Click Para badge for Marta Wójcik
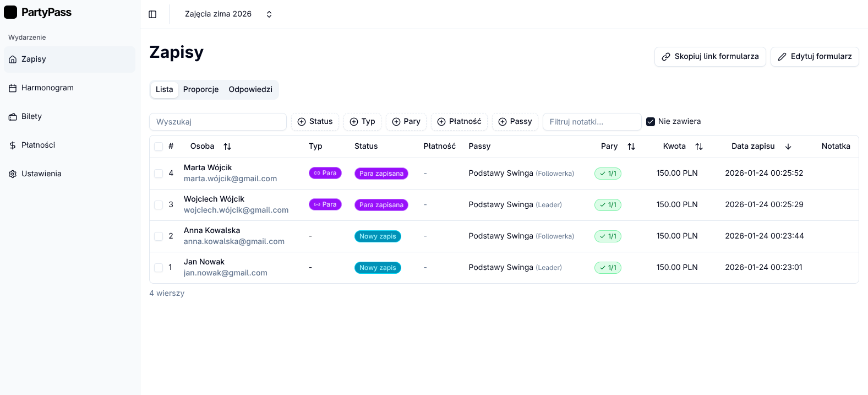The image size is (868, 395). (325, 173)
